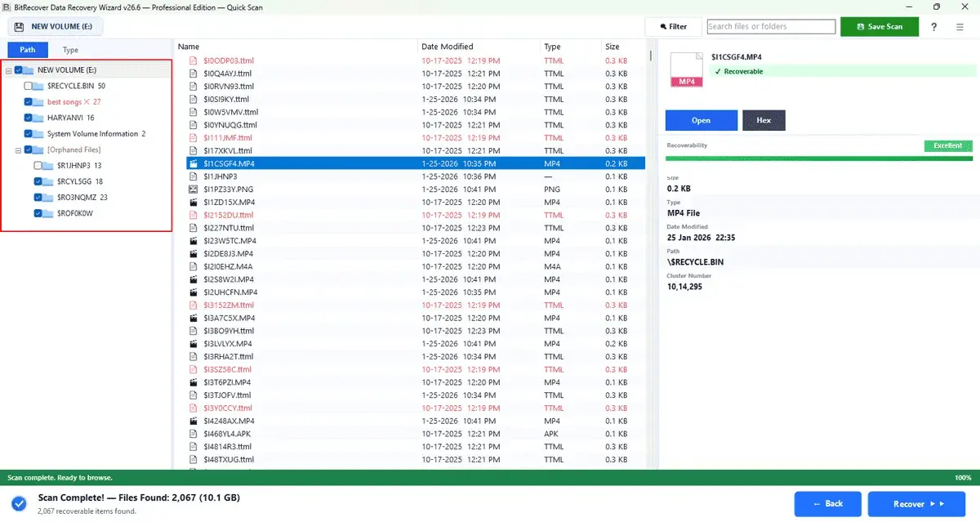Uncheck the HARYANVI folder checkbox
The width and height of the screenshot is (980, 522).
tap(29, 118)
